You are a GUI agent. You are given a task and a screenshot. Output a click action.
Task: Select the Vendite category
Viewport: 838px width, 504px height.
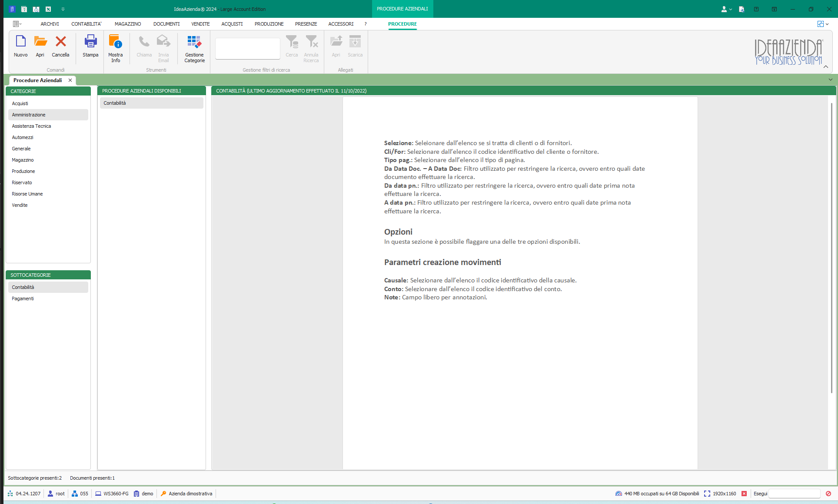coord(48,205)
